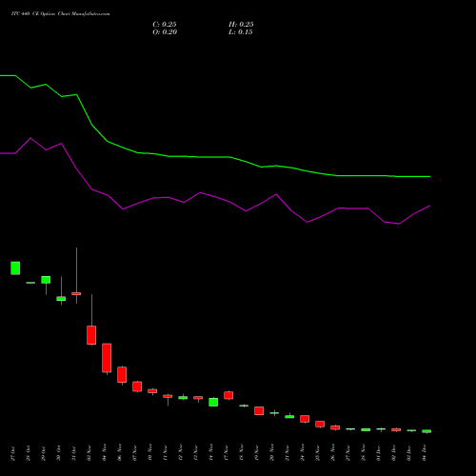Click the long-wick candlestick above 31 Oct
The width and height of the screenshot is (476, 476).
76,293
